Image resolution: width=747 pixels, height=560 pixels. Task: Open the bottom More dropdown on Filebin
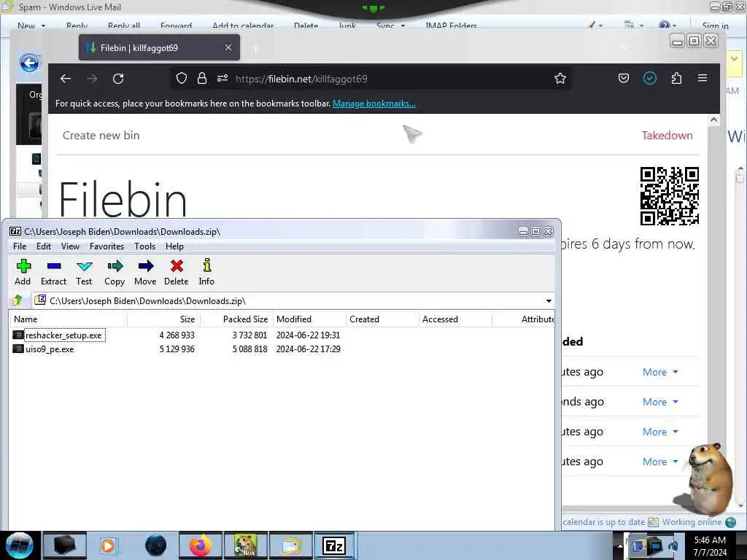[x=660, y=462]
